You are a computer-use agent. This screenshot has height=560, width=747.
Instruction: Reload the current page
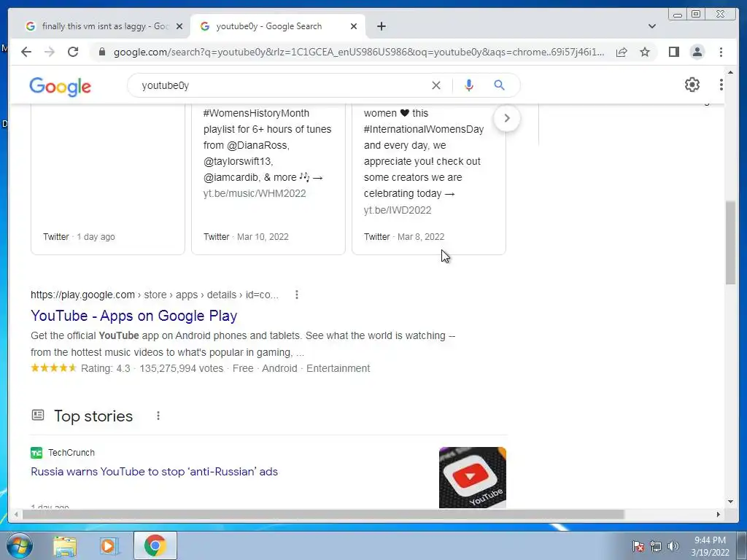coord(73,52)
